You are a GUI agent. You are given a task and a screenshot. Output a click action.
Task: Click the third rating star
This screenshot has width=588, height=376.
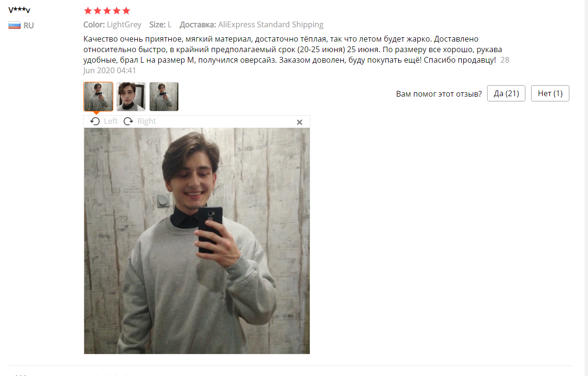point(107,11)
